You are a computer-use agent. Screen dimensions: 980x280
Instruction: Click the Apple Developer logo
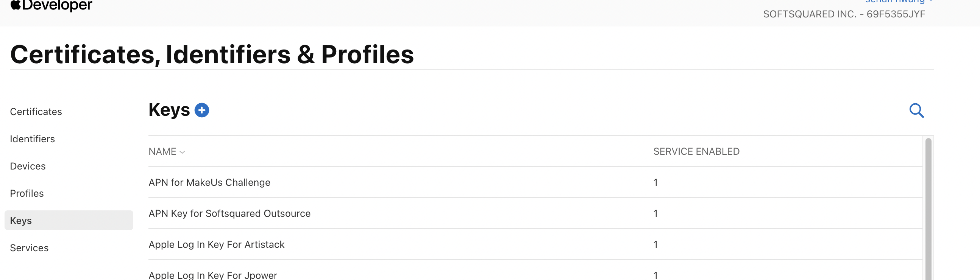point(51,5)
